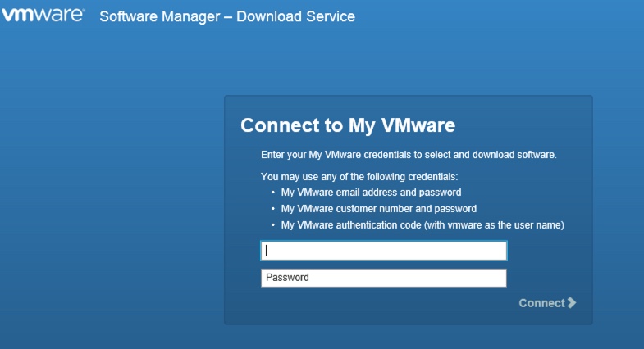Click the "Enter your My VMware credentials" instruction
Image resolution: width=644 pixels, height=349 pixels.
coord(408,154)
